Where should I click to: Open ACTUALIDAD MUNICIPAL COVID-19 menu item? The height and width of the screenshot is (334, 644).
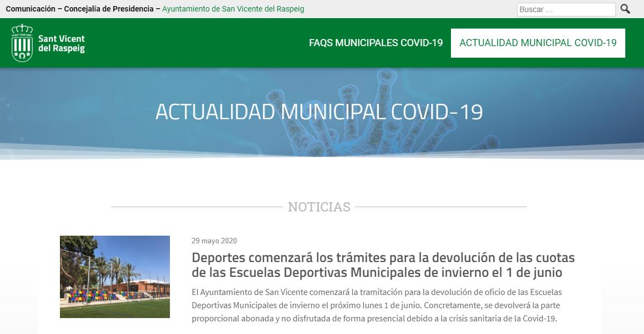tap(538, 43)
